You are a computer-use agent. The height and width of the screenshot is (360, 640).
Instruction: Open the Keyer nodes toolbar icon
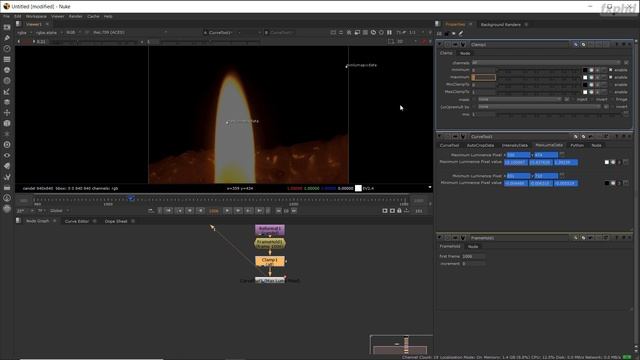(x=7, y=91)
